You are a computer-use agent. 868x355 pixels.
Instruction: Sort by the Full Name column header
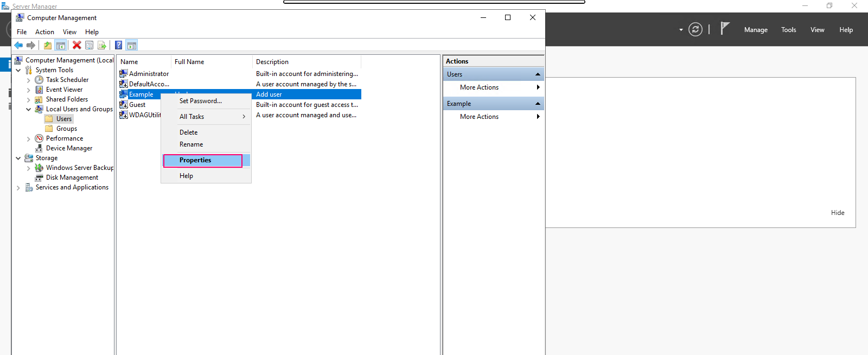click(x=212, y=62)
